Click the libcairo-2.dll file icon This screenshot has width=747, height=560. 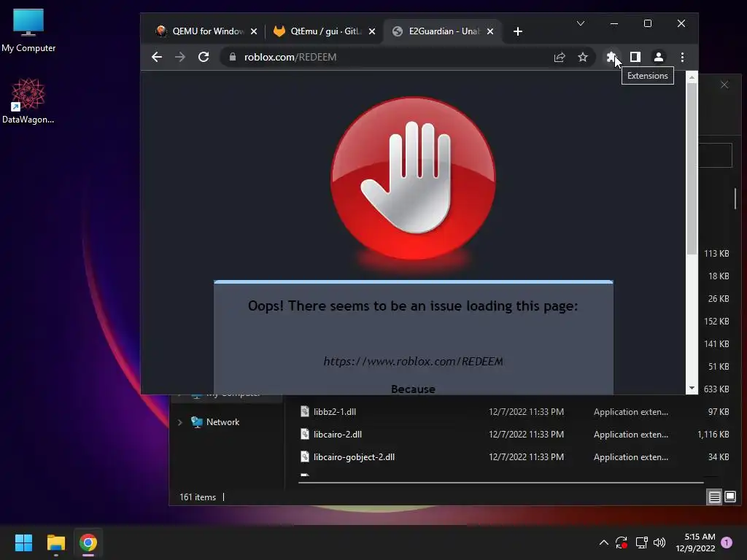click(x=305, y=434)
